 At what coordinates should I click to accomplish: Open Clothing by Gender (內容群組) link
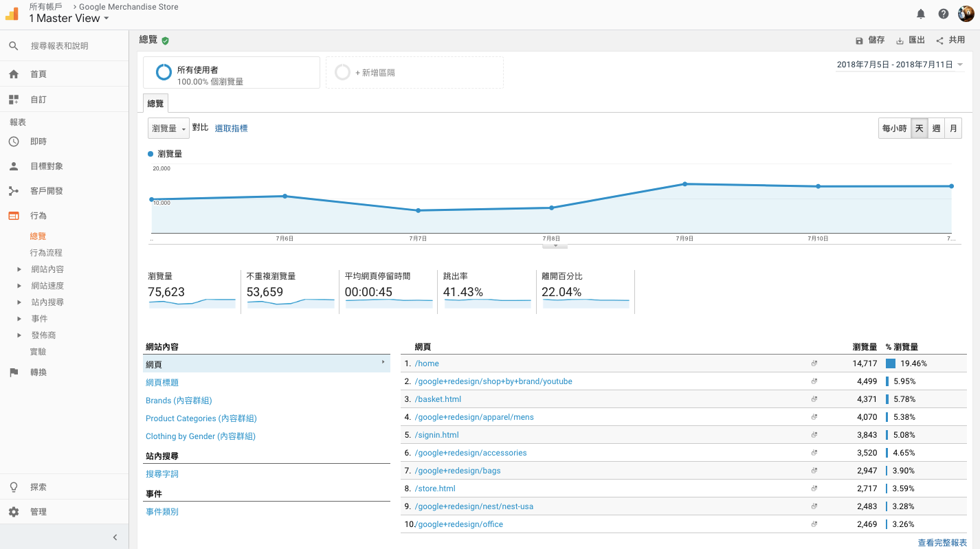201,436
